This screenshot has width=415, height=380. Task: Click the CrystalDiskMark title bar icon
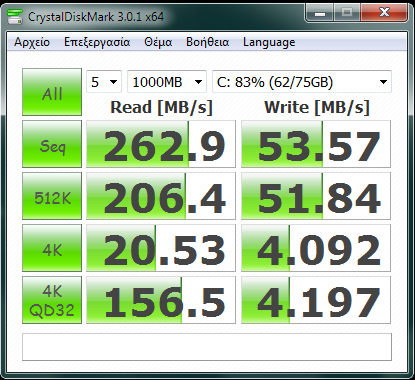coord(15,16)
